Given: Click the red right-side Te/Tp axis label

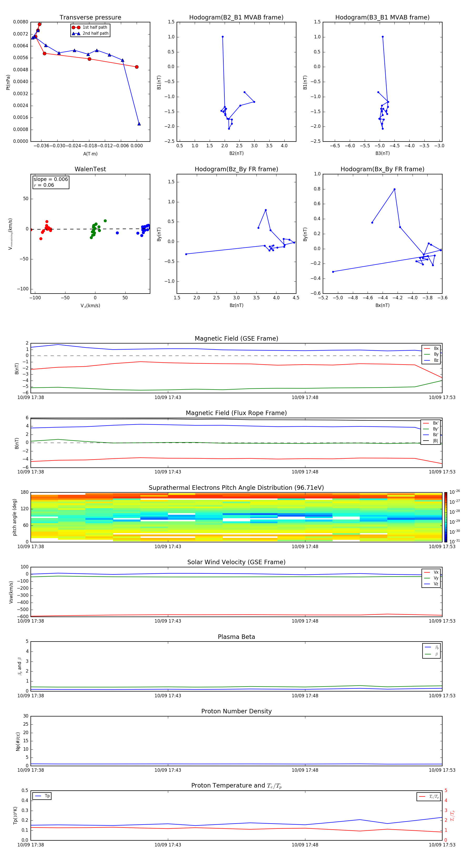Looking at the screenshot, I should click(x=453, y=815).
